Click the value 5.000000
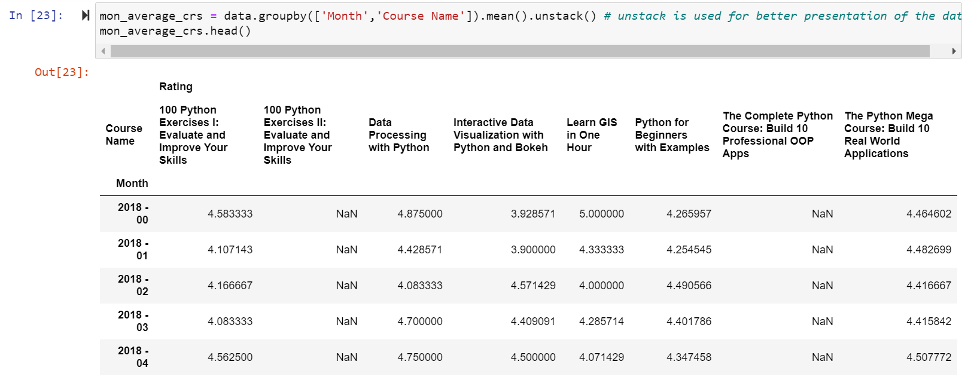980x386 pixels. coord(601,214)
